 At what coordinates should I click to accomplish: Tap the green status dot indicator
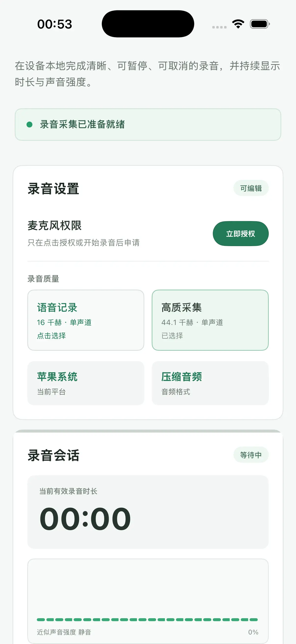(29, 125)
